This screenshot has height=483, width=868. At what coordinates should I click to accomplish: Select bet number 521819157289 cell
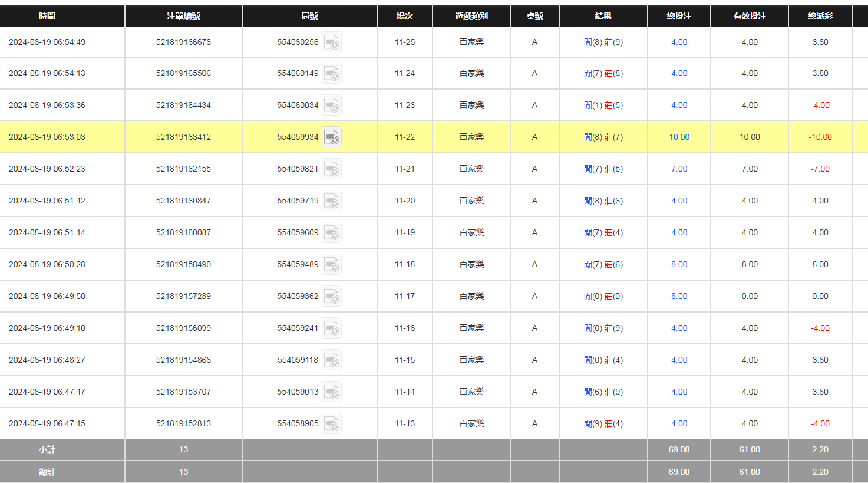(183, 296)
